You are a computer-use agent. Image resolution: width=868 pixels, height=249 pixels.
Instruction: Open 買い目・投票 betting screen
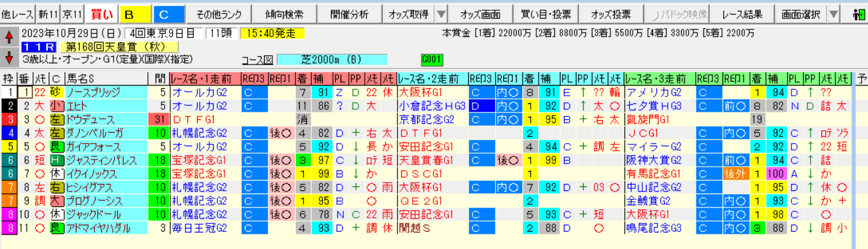[546, 14]
